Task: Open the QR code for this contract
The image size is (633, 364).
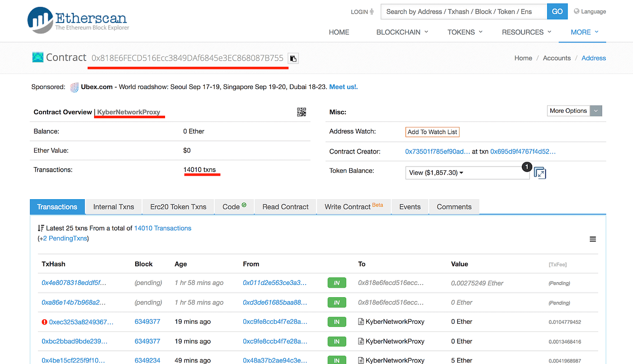Action: click(302, 112)
